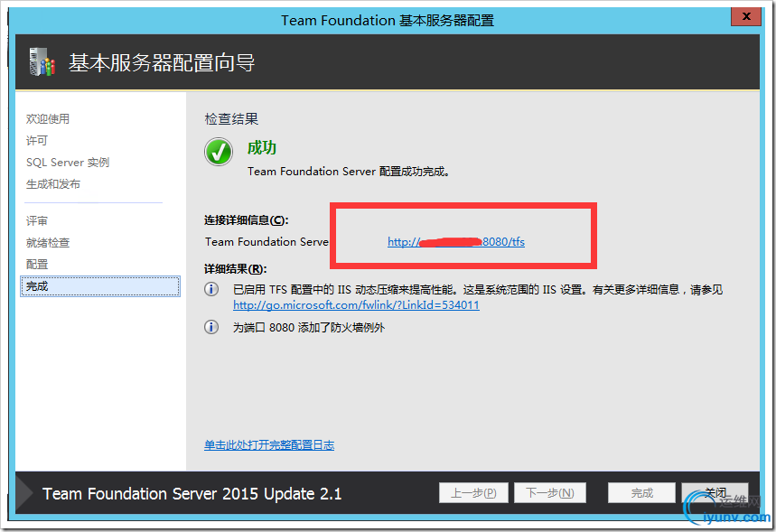Close the Team Foundation configuration window
The width and height of the screenshot is (776, 532).
[746, 16]
